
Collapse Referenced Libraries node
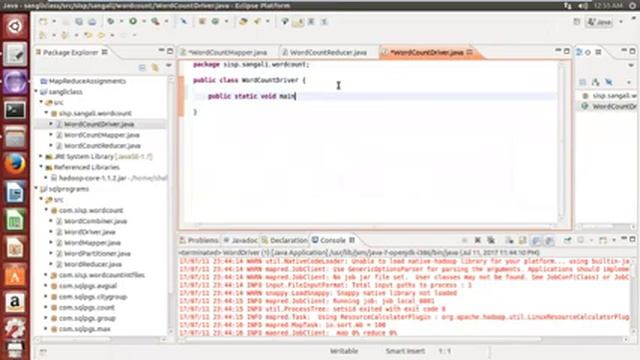(x=41, y=167)
